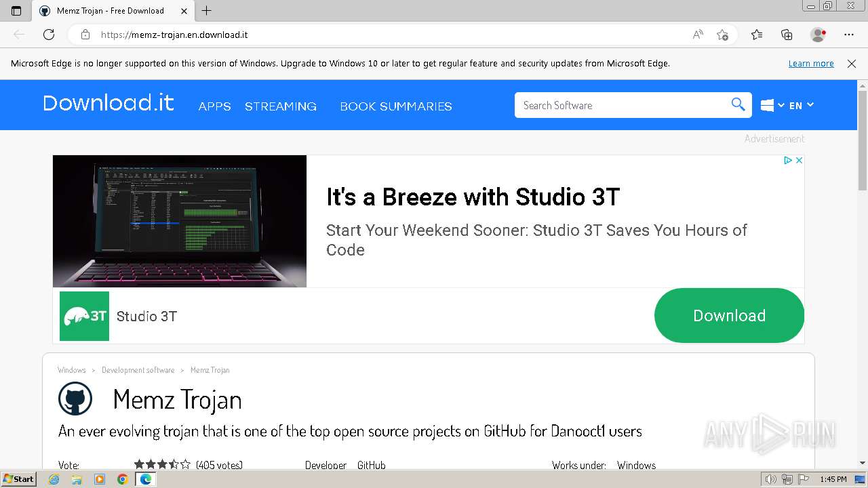The height and width of the screenshot is (488, 868).
Task: Follow the Learn more link
Action: (811, 64)
